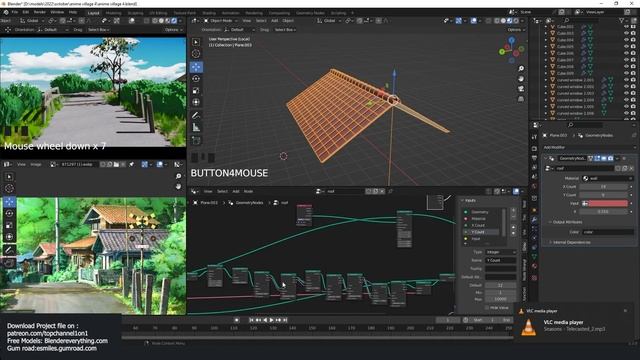The image size is (640, 360).
Task: Toggle GeometryNodes modifier render display icon
Action: tap(610, 158)
